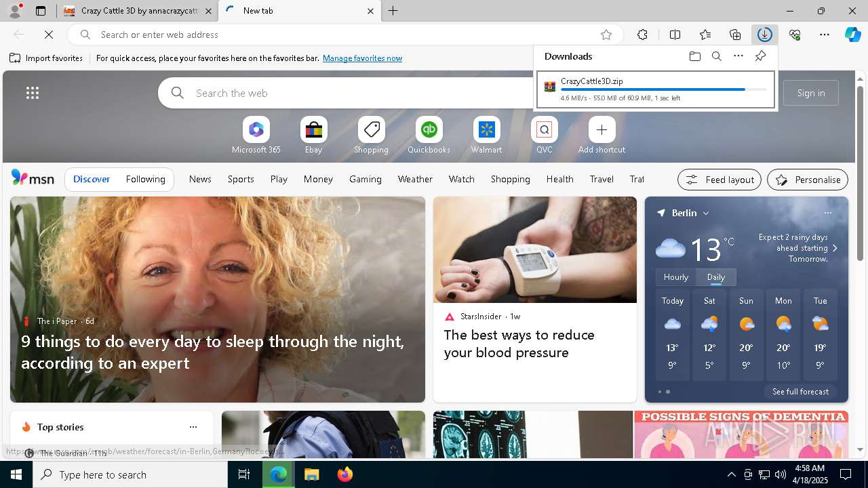Click CrazyCattle3D.zip download progress bar
868x488 pixels.
click(664, 89)
